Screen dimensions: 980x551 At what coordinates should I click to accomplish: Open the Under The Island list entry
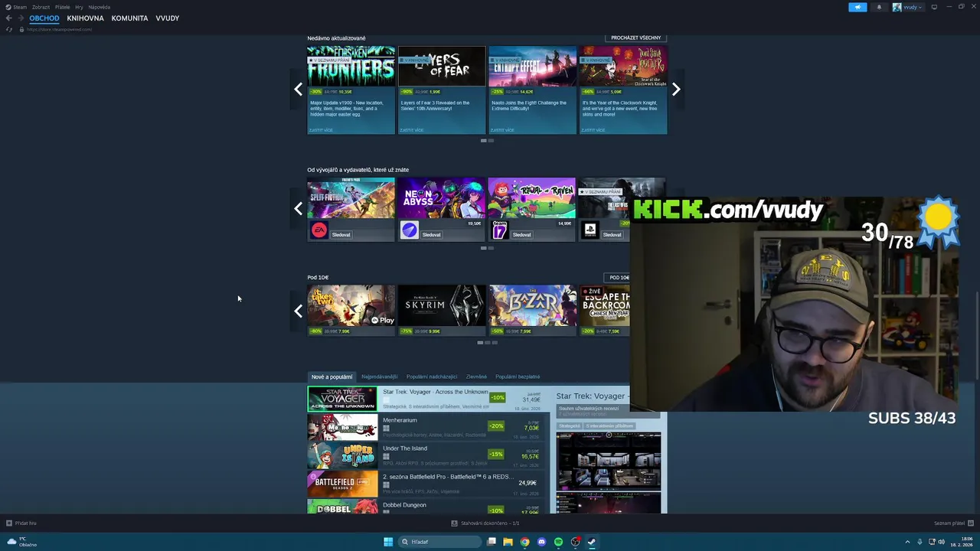430,455
